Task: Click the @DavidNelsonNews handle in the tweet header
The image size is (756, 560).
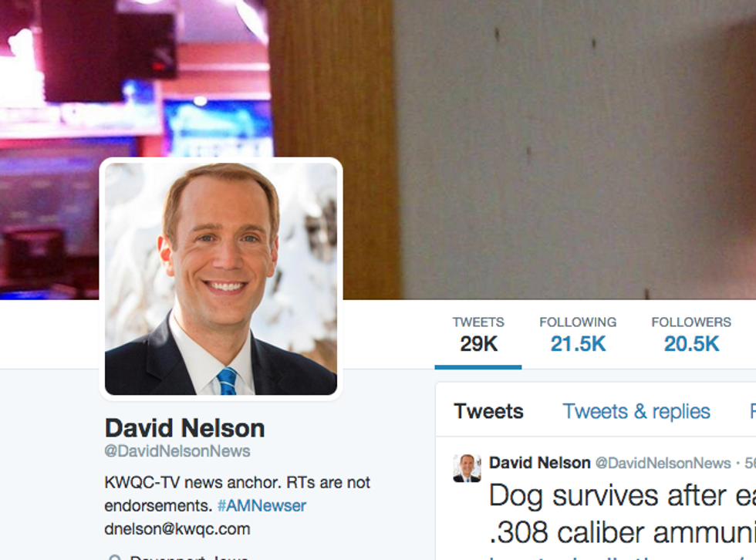Action: [663, 463]
